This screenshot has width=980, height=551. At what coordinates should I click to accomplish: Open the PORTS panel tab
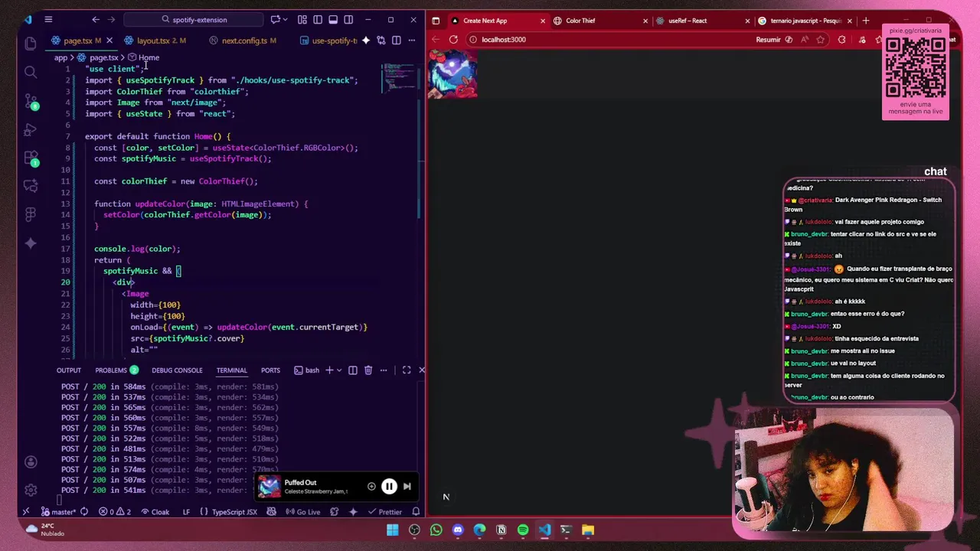point(270,370)
